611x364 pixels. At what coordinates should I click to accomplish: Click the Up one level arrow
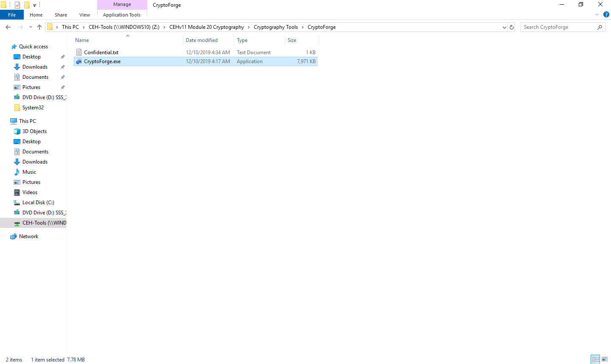tap(39, 27)
